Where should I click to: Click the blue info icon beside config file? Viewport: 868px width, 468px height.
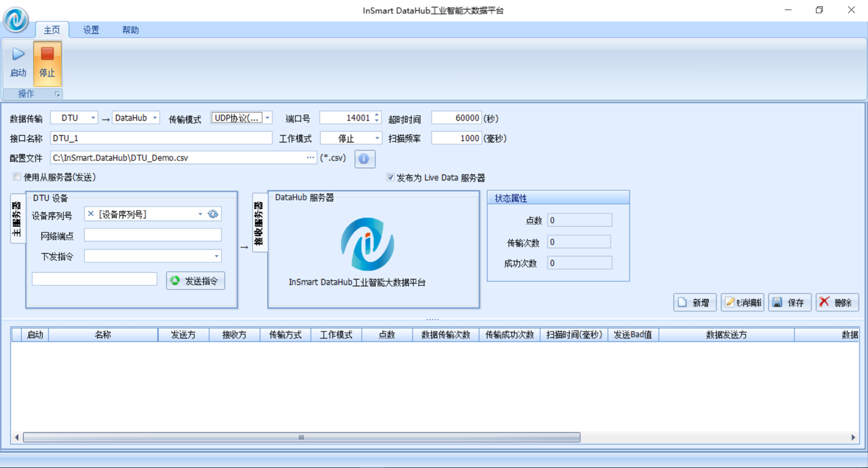point(364,159)
